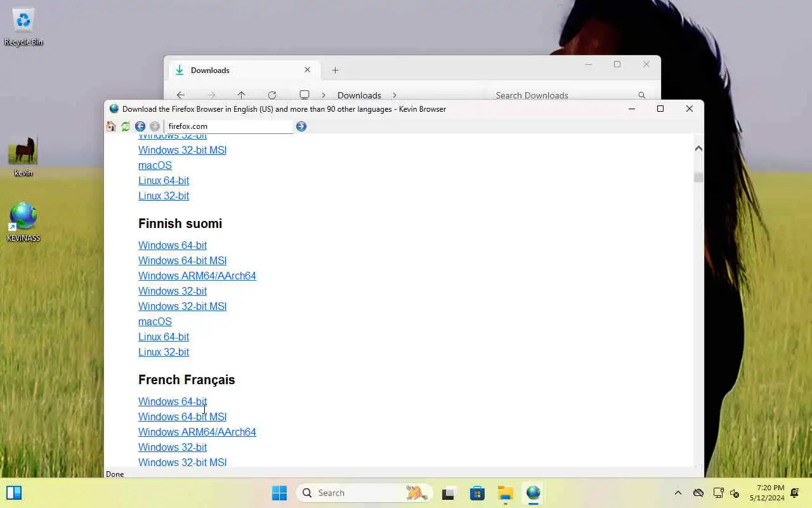Click the Done status bar text
812x508 pixels.
click(115, 474)
